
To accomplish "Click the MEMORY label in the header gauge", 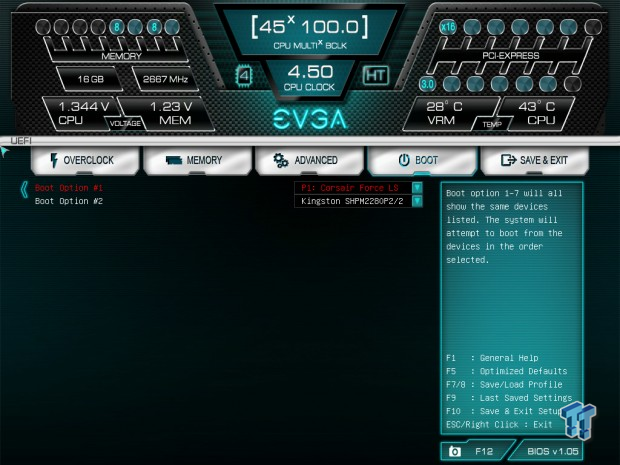I will point(121,56).
